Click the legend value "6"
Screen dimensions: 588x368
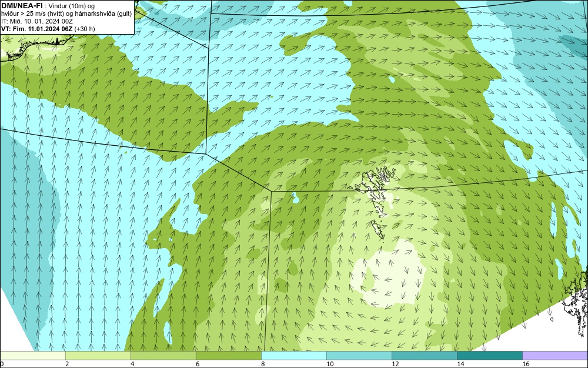point(198,364)
